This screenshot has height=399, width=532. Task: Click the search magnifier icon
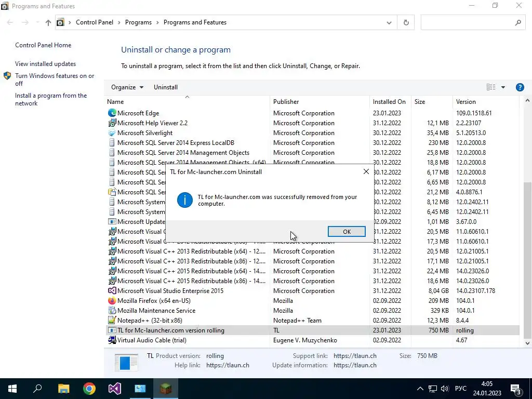point(518,22)
